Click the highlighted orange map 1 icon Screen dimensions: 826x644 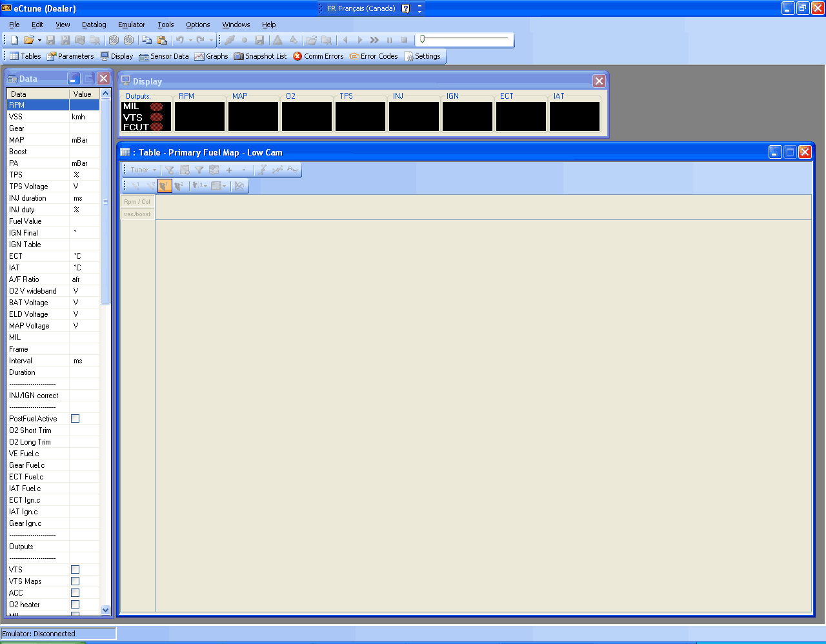(x=165, y=186)
